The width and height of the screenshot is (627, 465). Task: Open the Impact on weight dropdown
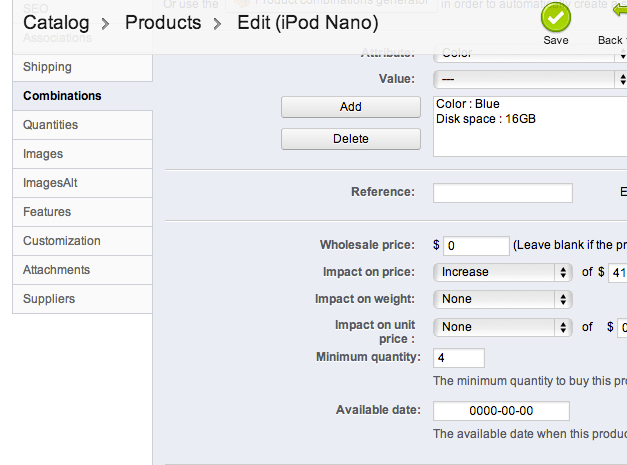click(502, 299)
